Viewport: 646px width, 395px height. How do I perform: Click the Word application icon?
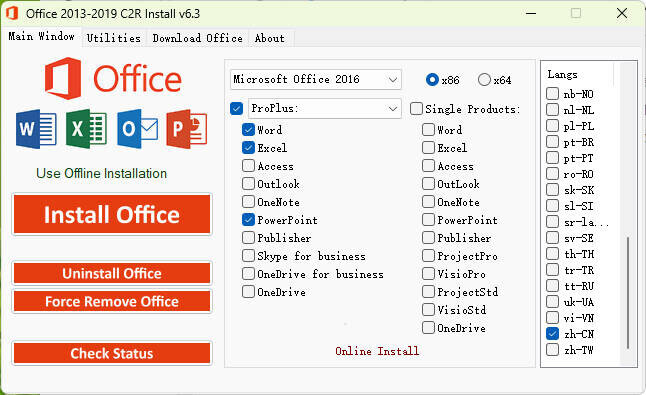pyautogui.click(x=36, y=129)
